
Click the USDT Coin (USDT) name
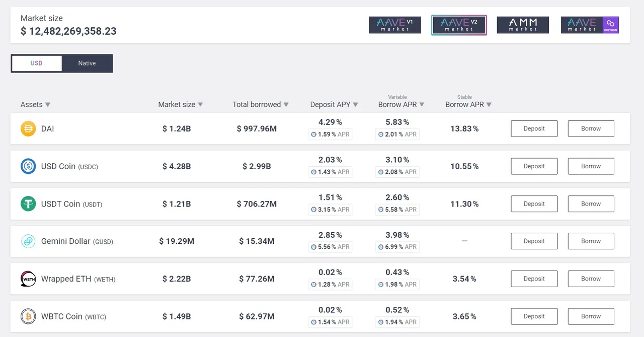[x=71, y=204]
